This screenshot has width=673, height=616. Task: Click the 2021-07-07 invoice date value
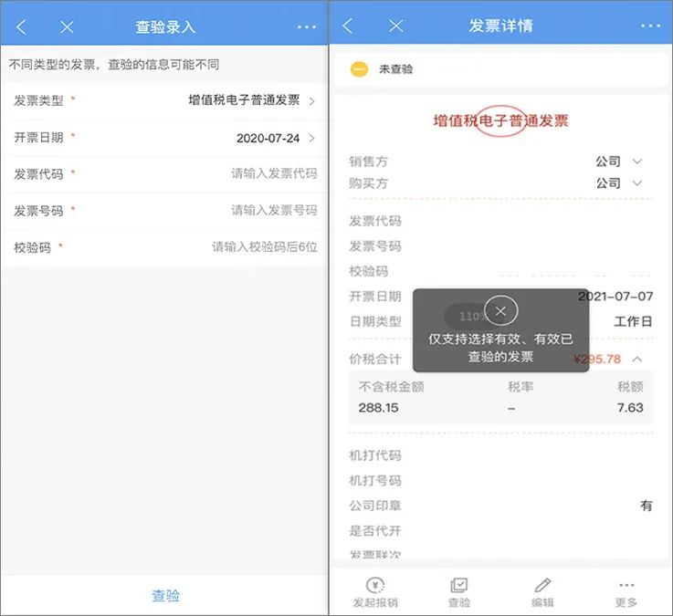[615, 297]
